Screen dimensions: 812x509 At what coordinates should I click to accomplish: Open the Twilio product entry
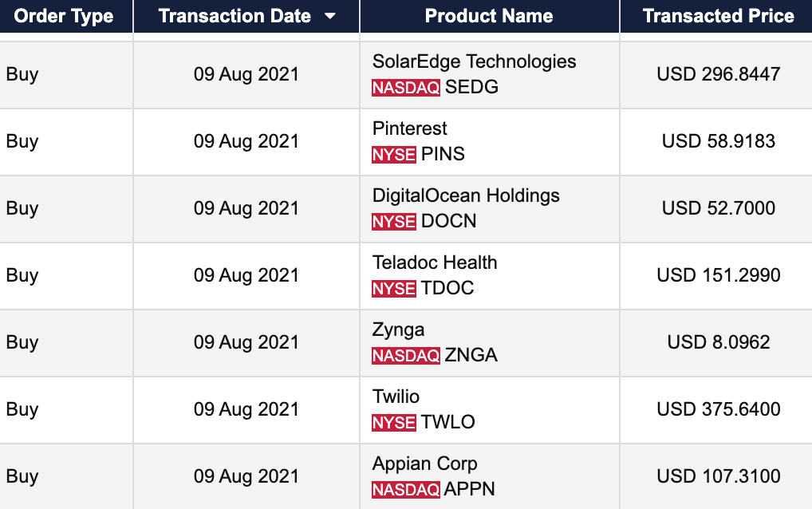396,397
